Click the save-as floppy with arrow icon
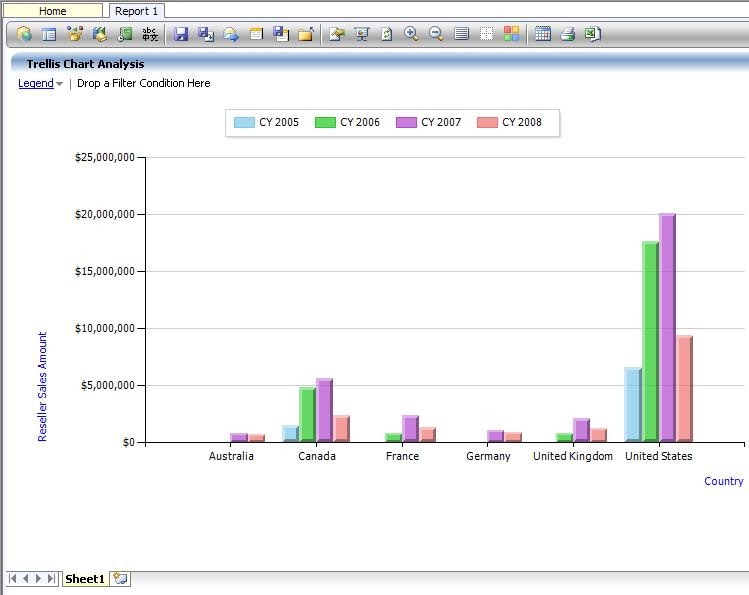Image resolution: width=749 pixels, height=595 pixels. pos(206,34)
